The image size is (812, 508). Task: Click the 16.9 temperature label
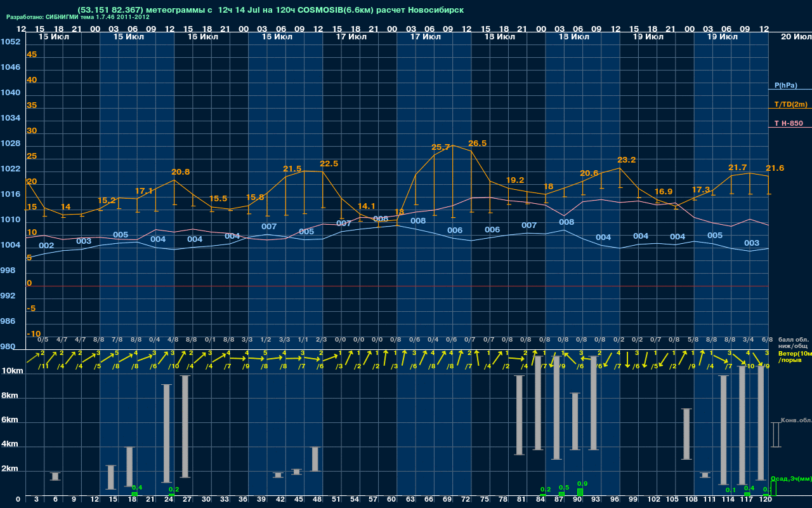pyautogui.click(x=663, y=191)
